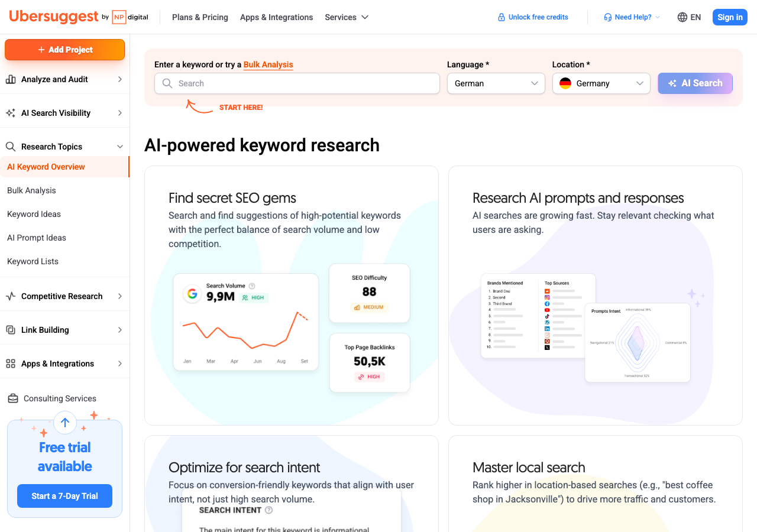
Task: Click the Sign in button
Action: click(730, 17)
